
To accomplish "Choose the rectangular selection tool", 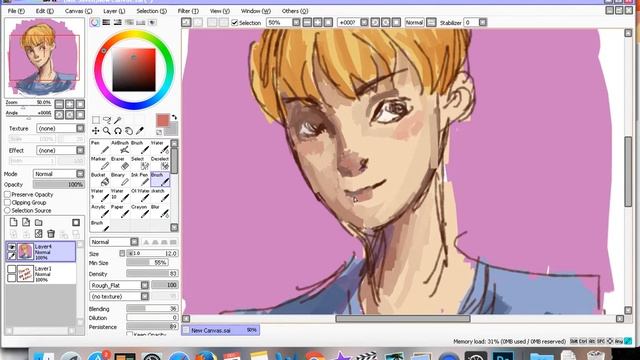I will click(x=96, y=120).
